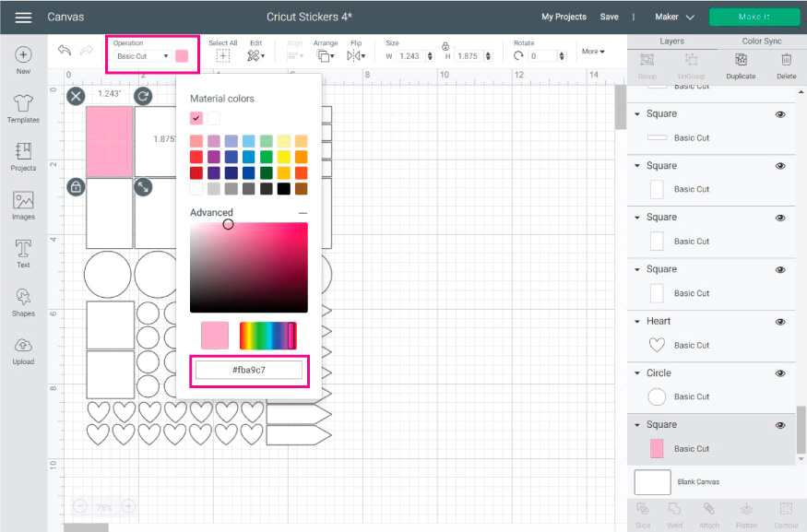This screenshot has height=532, width=807.
Task: Toggle visibility of Square layer above Heart
Action: [780, 270]
